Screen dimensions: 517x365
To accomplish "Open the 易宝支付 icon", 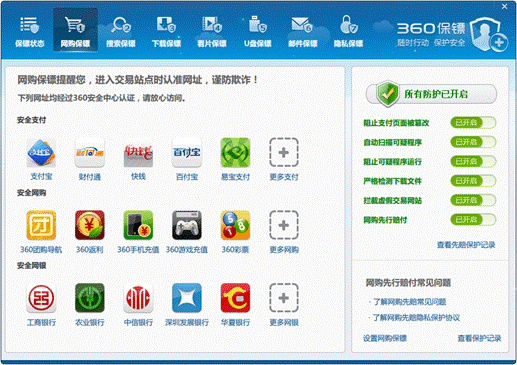I will [x=235, y=153].
